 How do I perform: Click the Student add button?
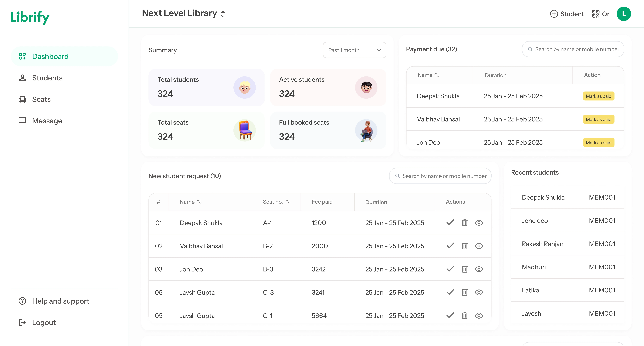(x=567, y=14)
